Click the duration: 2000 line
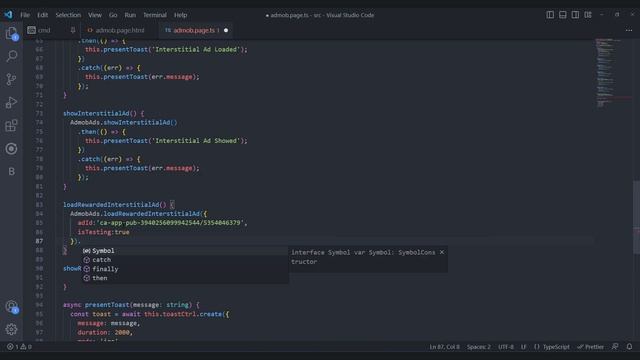This screenshot has width=640, height=360. (105, 332)
